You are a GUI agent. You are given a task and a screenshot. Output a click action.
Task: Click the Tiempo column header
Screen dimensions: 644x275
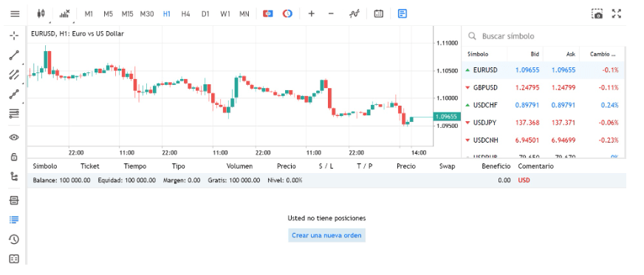(134, 166)
